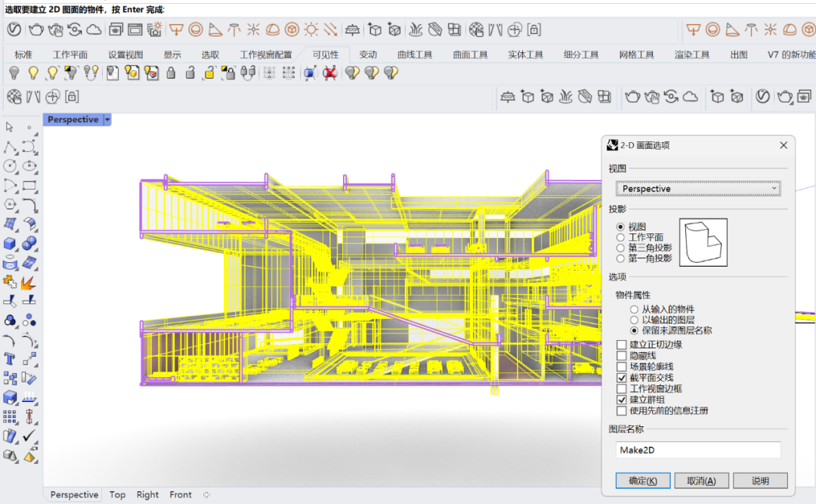Click the Points Off icon
This screenshot has width=816, height=504.
(289, 73)
